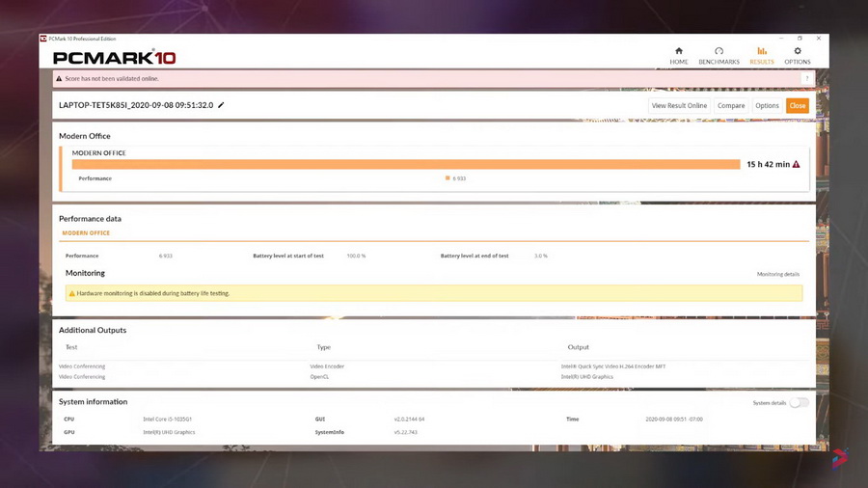The width and height of the screenshot is (868, 488).
Task: Click the Compare button
Action: coord(730,106)
